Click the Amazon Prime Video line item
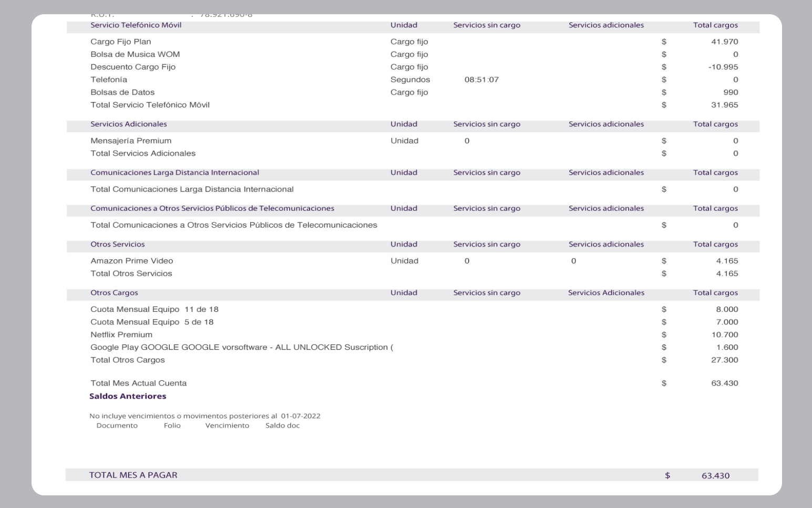The image size is (812, 508). pyautogui.click(x=132, y=261)
